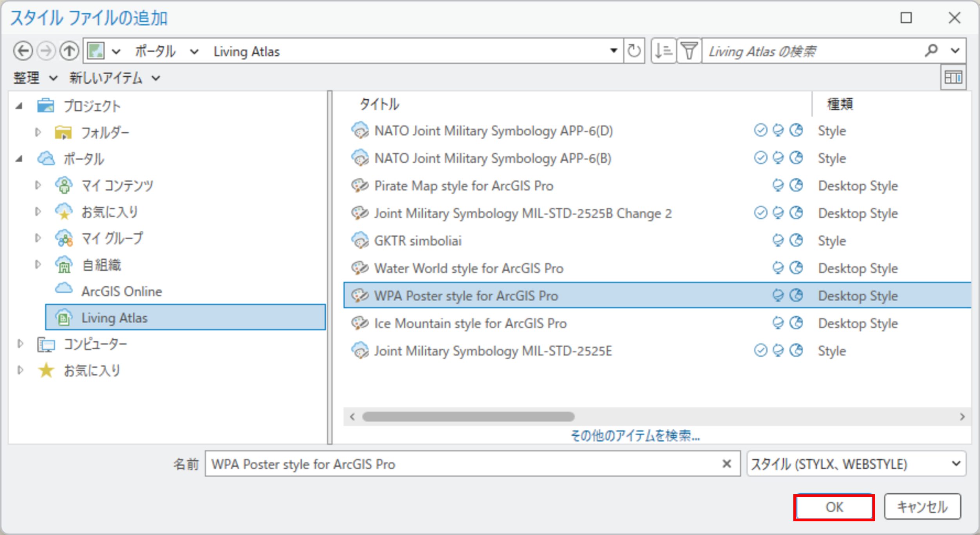The height and width of the screenshot is (535, 980).
Task: Collapse the ポータル tree node
Action: pos(19,159)
